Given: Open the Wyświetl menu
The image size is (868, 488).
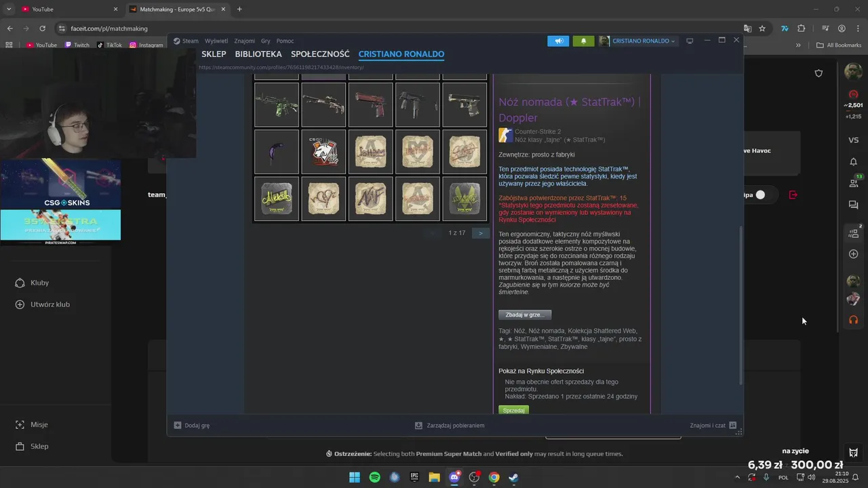Looking at the screenshot, I should 216,41.
